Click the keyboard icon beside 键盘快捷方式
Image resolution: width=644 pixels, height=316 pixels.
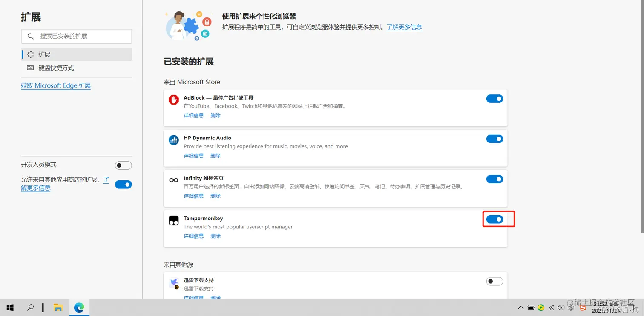point(31,68)
